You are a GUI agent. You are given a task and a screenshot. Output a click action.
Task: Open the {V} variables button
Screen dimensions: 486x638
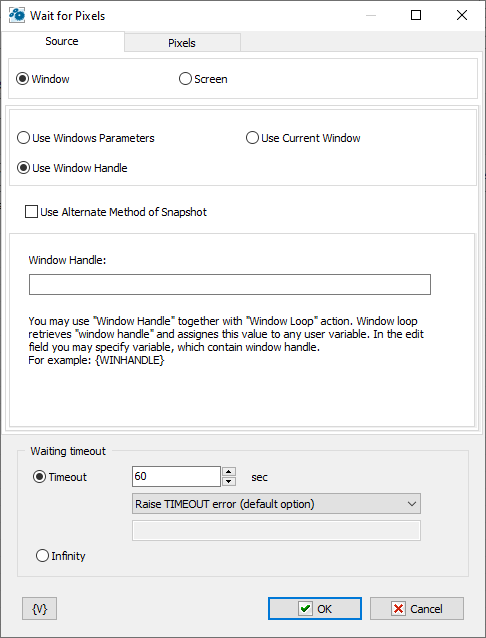pyautogui.click(x=39, y=609)
